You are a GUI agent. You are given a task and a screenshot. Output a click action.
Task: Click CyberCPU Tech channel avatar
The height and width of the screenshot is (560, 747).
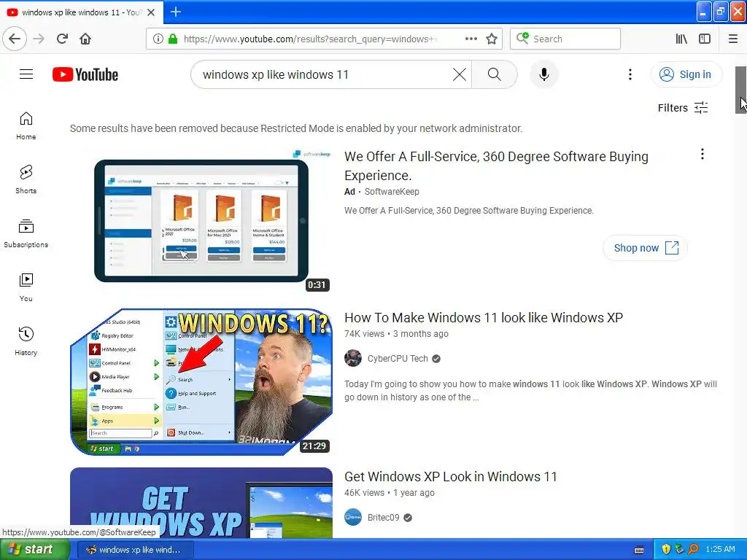(353, 358)
